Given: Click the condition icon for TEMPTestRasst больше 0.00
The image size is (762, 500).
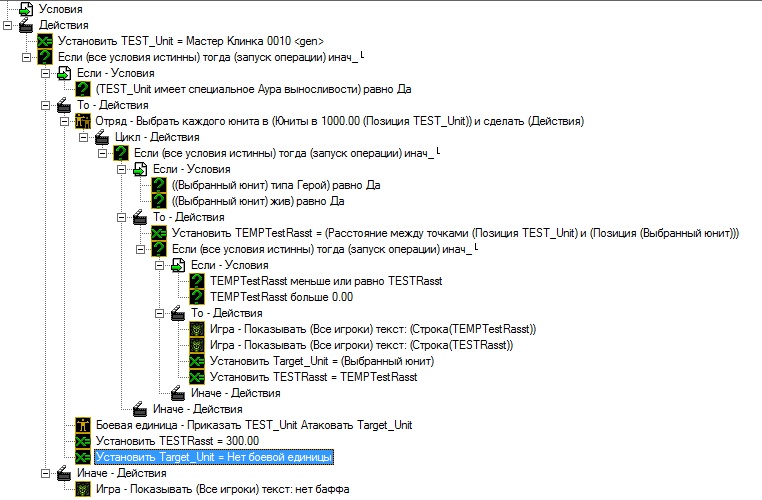Looking at the screenshot, I should point(197,297).
